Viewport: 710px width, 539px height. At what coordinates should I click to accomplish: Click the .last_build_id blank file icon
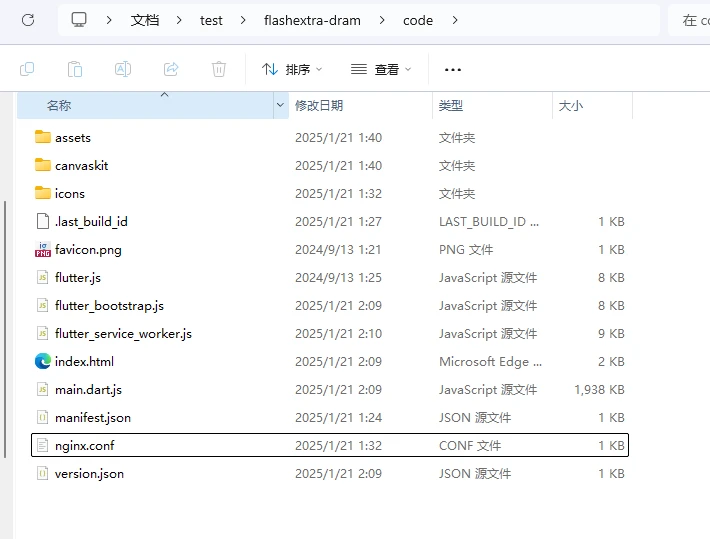[x=43, y=221]
